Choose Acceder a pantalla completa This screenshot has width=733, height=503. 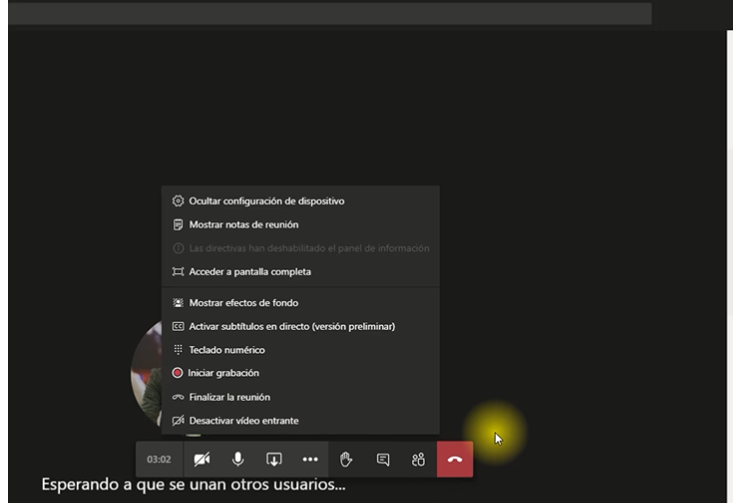pos(300,272)
